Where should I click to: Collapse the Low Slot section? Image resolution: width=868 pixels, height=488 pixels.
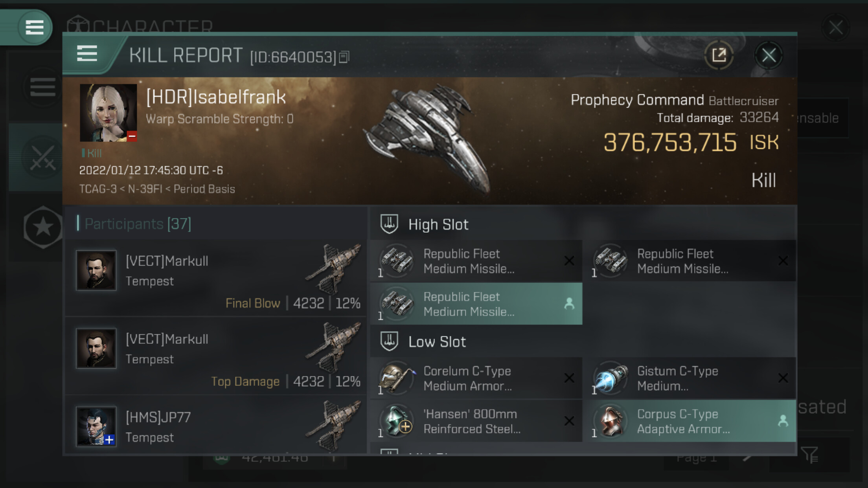[436, 342]
